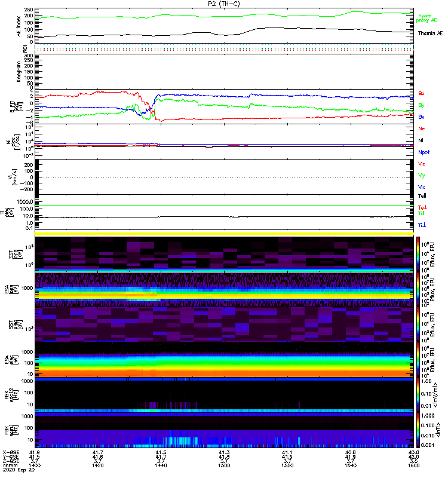This screenshot has height=478, width=448.
Task: Click the "AE Index" y-axis label
Action: pyautogui.click(x=19, y=26)
